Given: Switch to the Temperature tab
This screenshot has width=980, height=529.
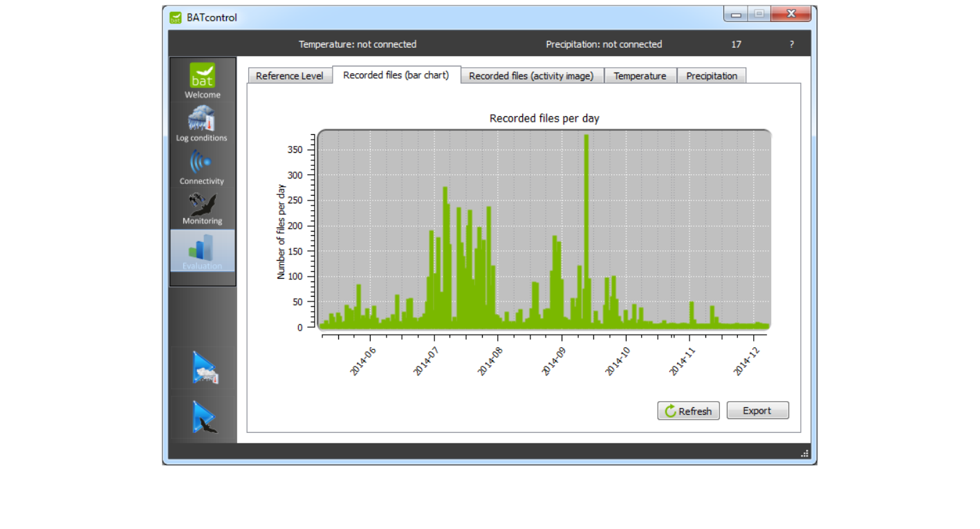Looking at the screenshot, I should tap(640, 76).
